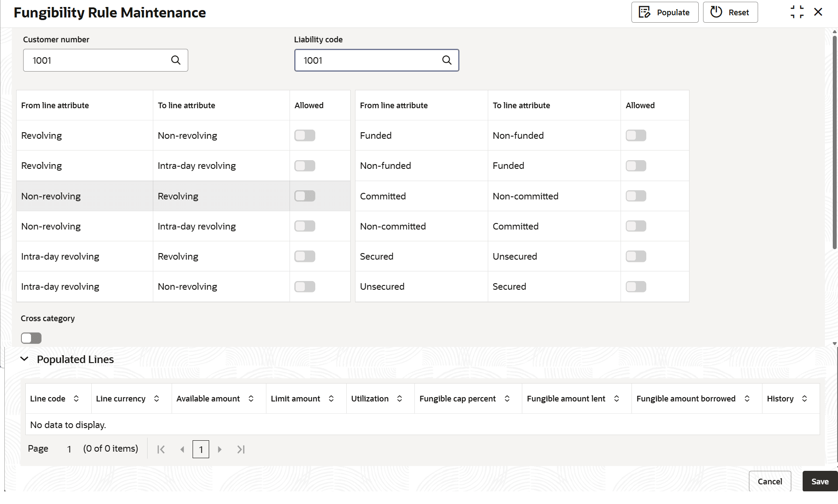Image resolution: width=838 pixels, height=504 pixels.
Task: Sort the History column
Action: click(804, 398)
